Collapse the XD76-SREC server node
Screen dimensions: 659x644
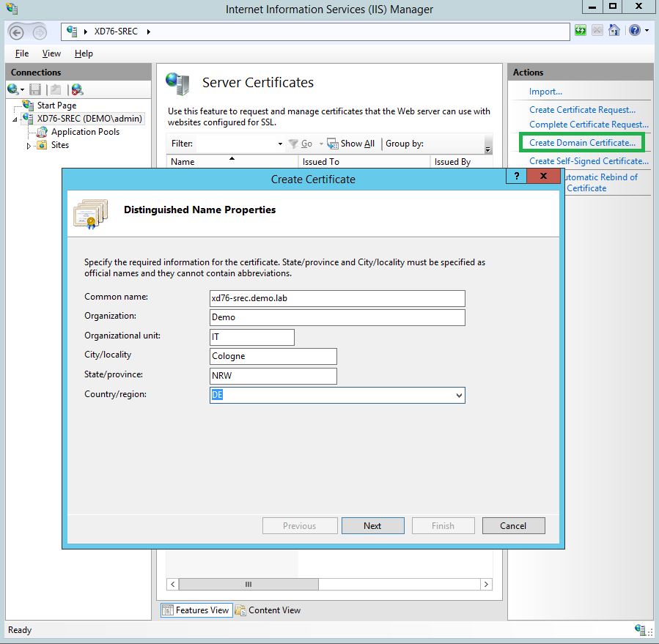tap(15, 119)
